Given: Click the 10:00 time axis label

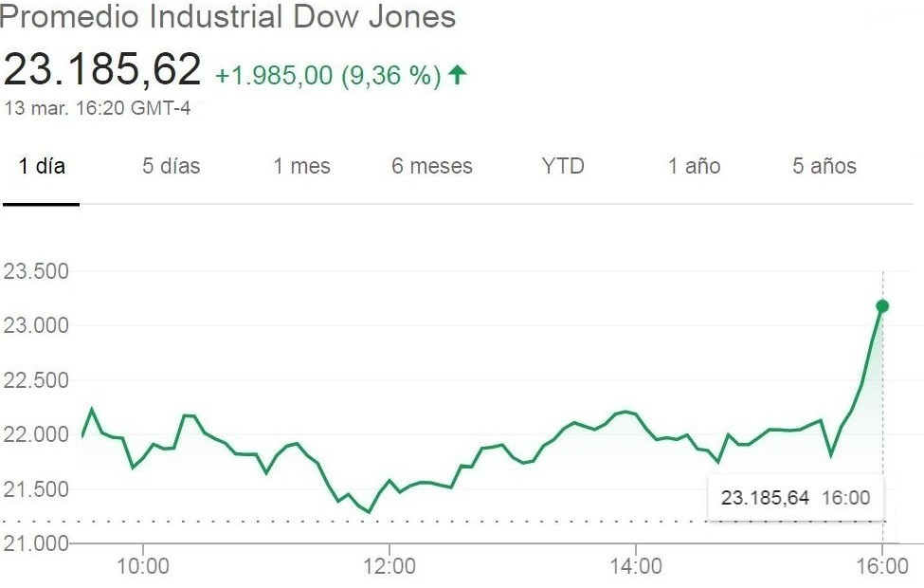Looking at the screenshot, I should [x=143, y=567].
